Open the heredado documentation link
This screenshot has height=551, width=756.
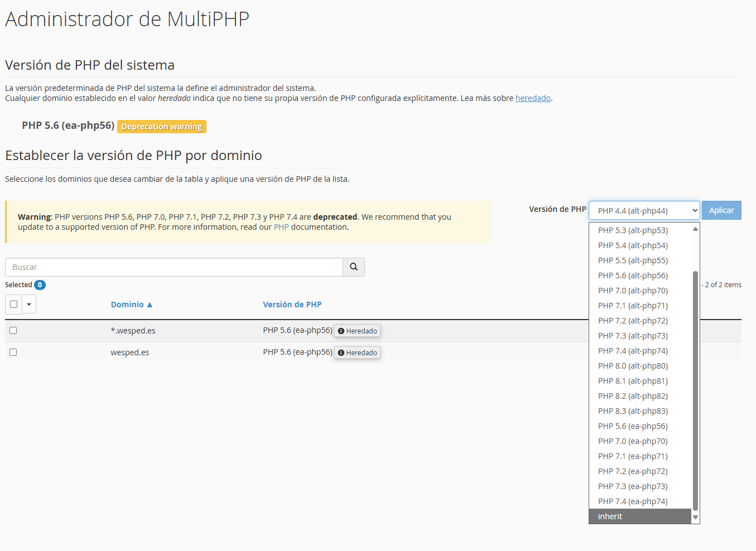(x=533, y=98)
